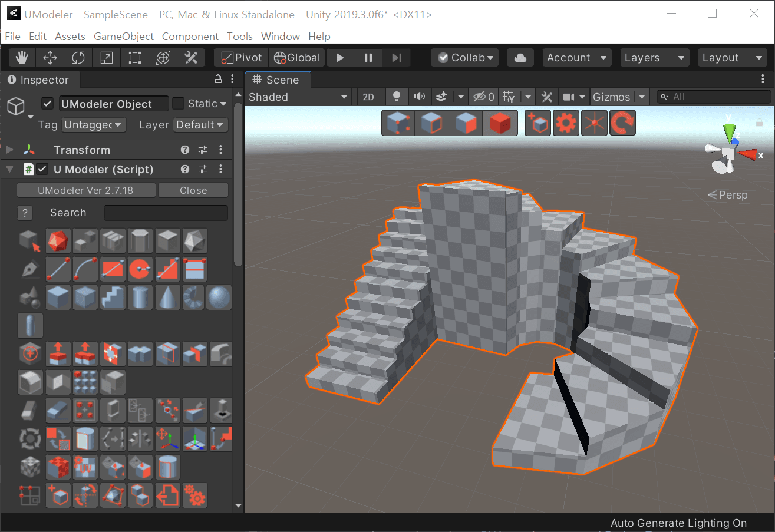
Task: Select the Scale tool in Unity toolbar
Action: click(107, 58)
